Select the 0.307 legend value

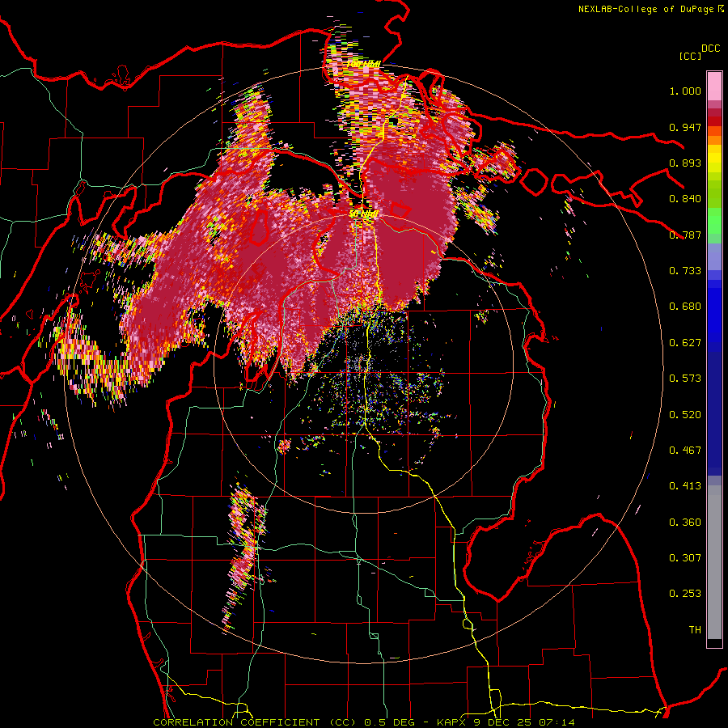click(685, 558)
